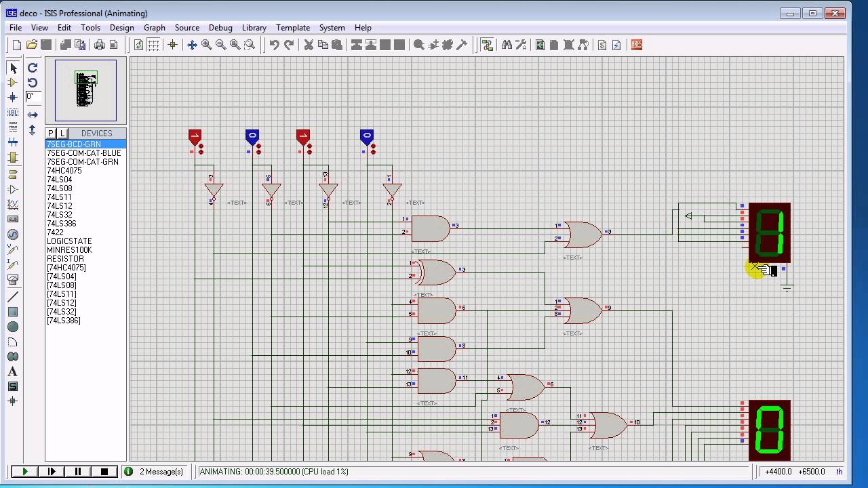The height and width of the screenshot is (488, 868).
Task: Search and tag with binoculars icon
Action: 507,45
